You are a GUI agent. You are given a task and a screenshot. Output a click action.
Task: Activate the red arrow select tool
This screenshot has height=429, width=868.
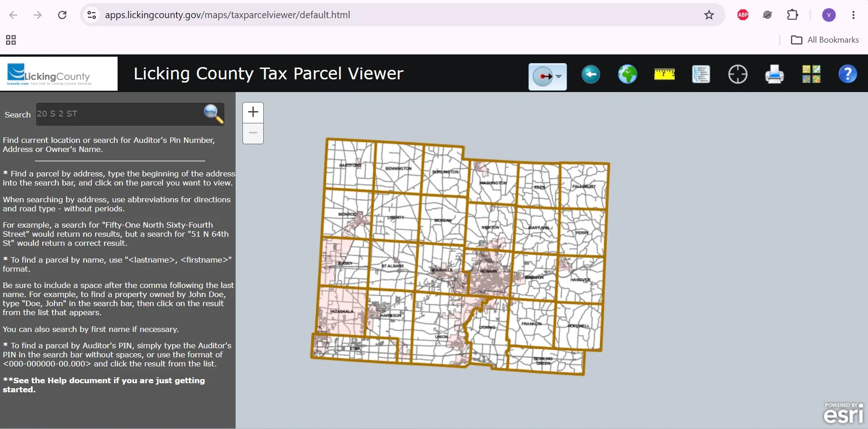[543, 77]
